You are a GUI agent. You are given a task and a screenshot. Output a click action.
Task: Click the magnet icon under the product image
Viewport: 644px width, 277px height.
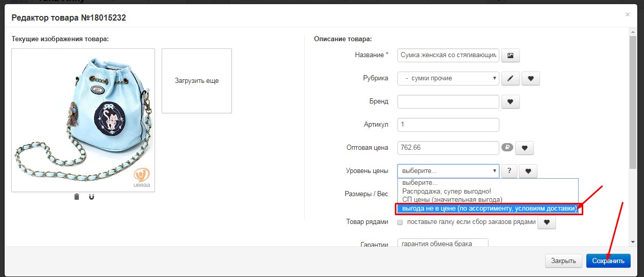[x=92, y=197]
